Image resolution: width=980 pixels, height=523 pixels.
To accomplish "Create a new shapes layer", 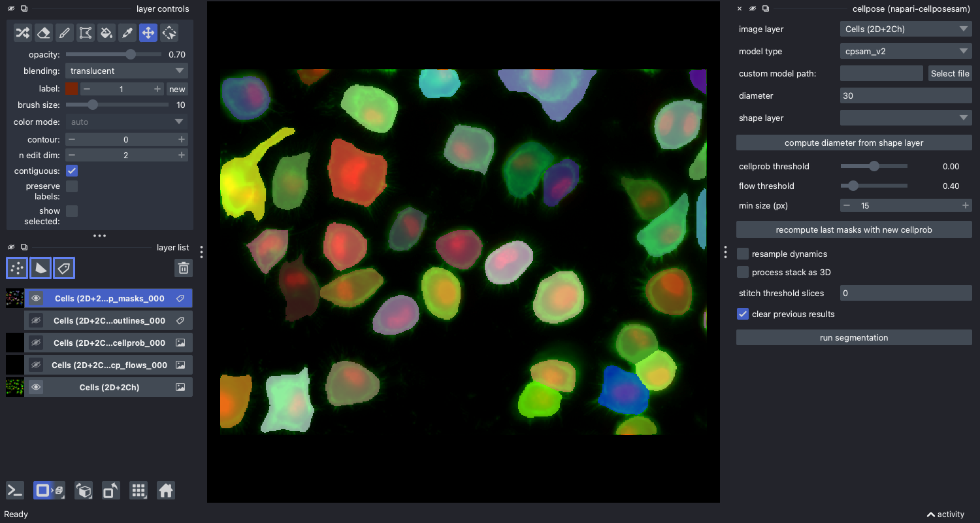I will 41,268.
